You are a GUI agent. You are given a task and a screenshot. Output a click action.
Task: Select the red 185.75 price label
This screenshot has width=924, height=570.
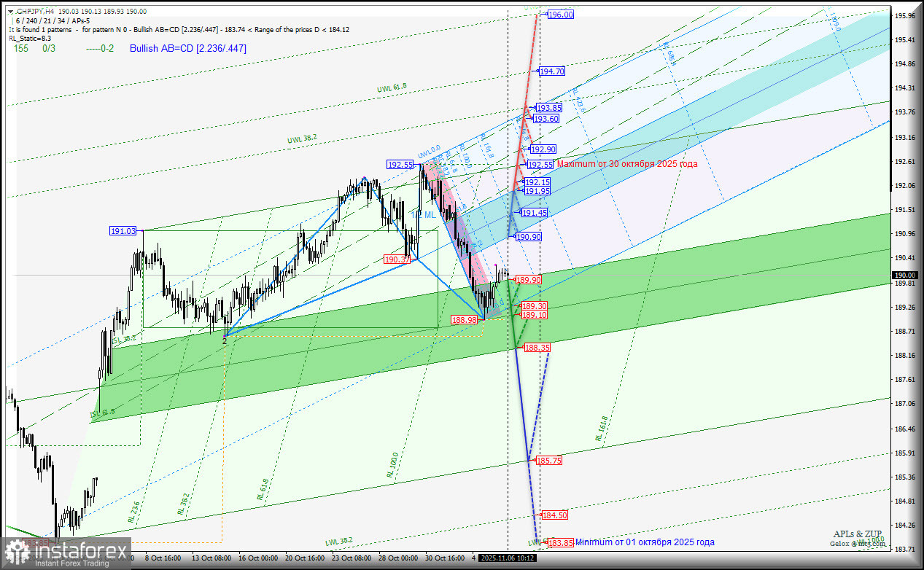tap(549, 461)
